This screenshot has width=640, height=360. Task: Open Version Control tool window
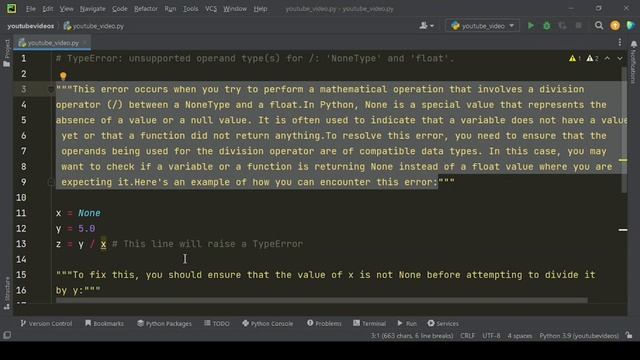46,323
